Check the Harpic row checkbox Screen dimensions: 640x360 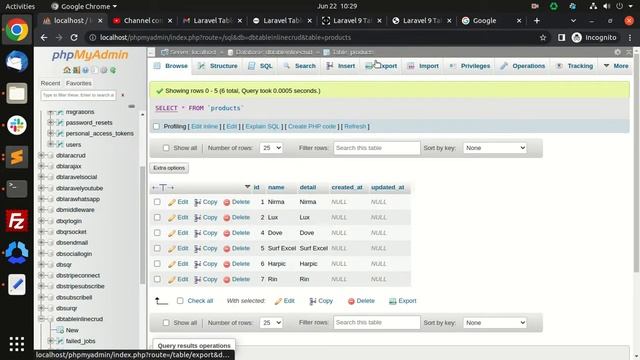[x=157, y=264]
